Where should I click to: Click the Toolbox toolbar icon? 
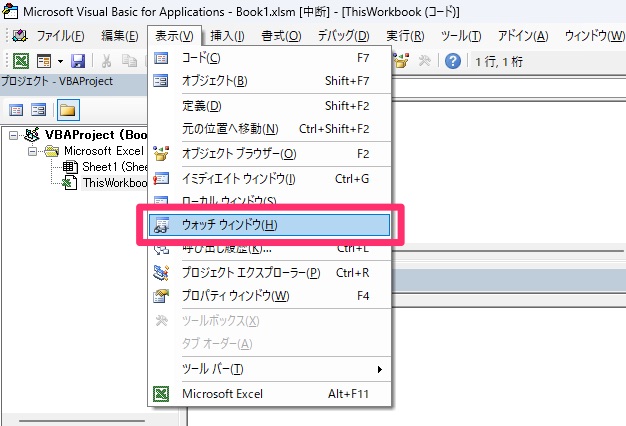tap(424, 61)
